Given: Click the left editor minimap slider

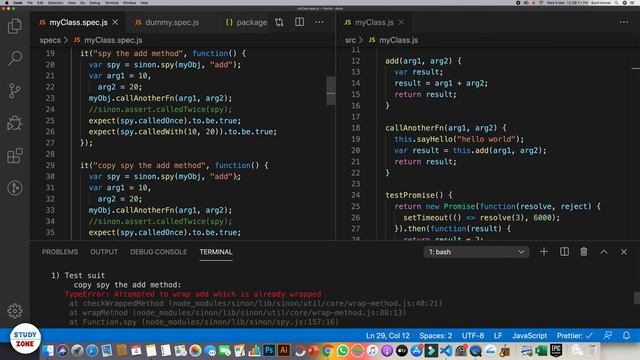Looking at the screenshot, I should tap(331, 91).
